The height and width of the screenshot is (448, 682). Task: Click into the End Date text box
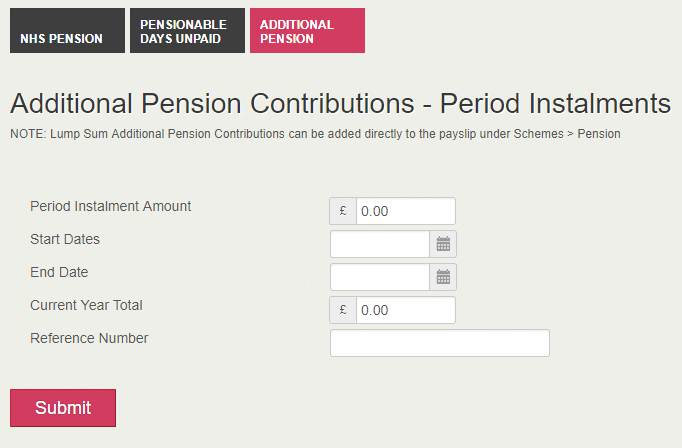(x=380, y=277)
